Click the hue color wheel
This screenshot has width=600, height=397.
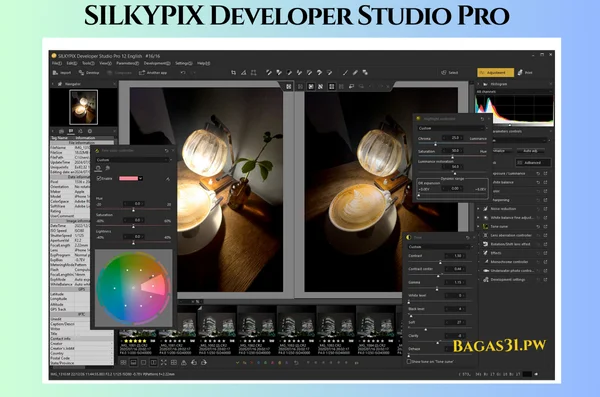(133, 288)
